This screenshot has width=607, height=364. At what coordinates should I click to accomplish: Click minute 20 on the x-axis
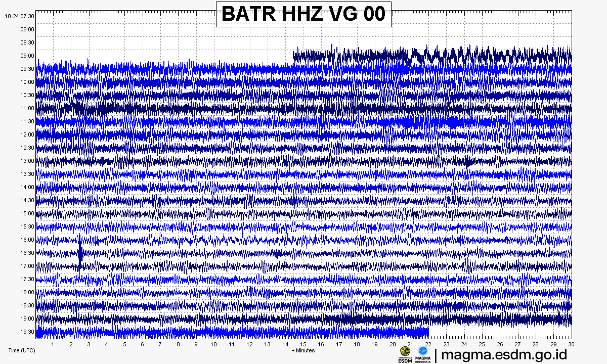click(x=393, y=344)
